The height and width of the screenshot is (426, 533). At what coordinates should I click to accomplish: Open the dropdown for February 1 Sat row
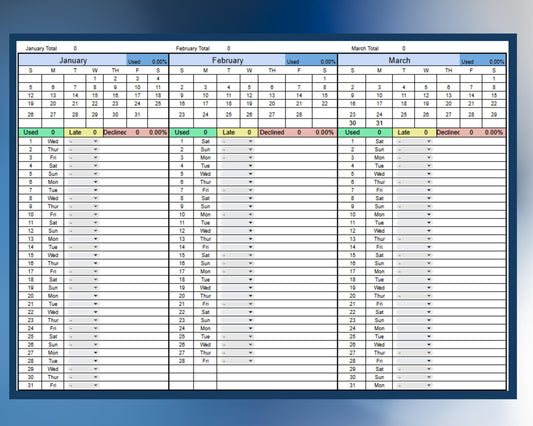click(237, 141)
